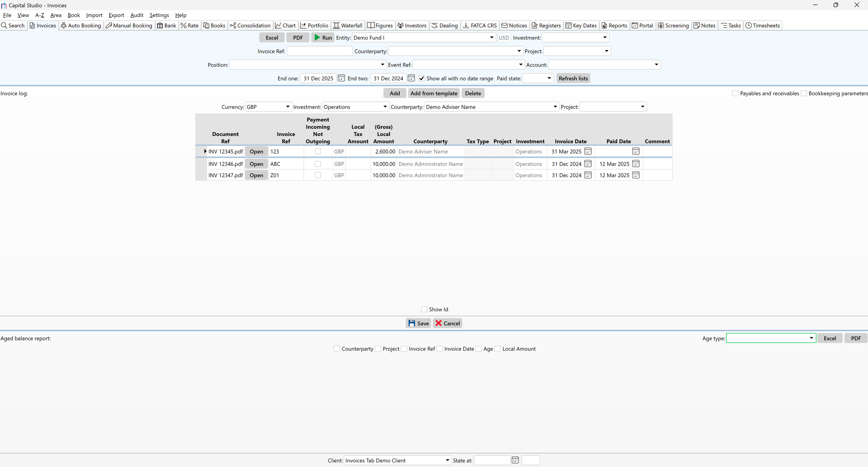Open the Currency dropdown showing GBP
This screenshot has height=467, width=868.
click(287, 107)
